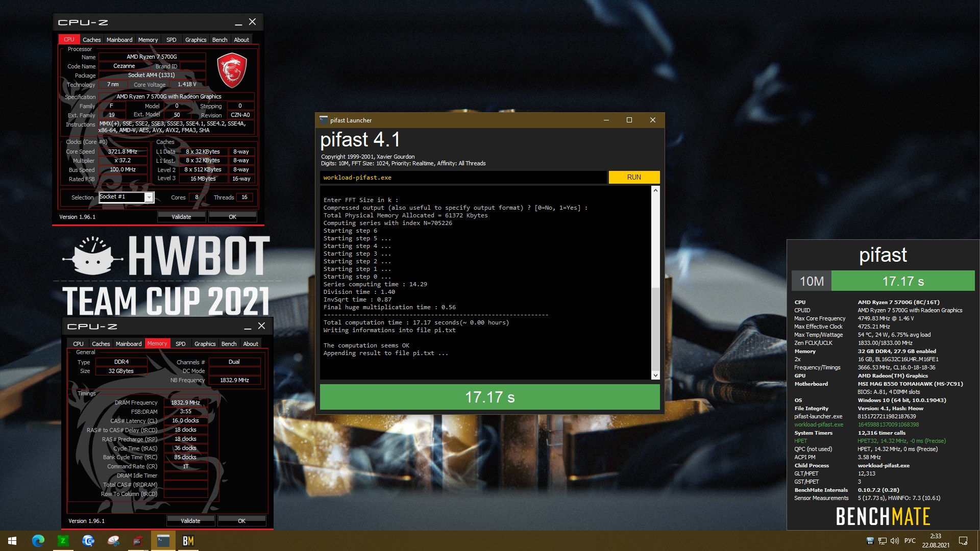Open About tab in top CPU-Z window
Viewport: 980px width, 551px height.
pyautogui.click(x=241, y=40)
